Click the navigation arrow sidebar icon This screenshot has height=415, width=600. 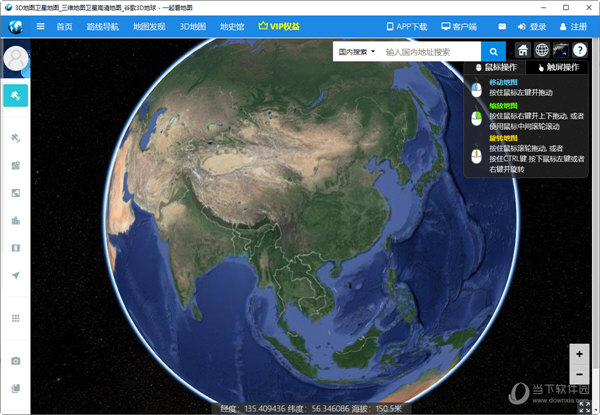16,275
